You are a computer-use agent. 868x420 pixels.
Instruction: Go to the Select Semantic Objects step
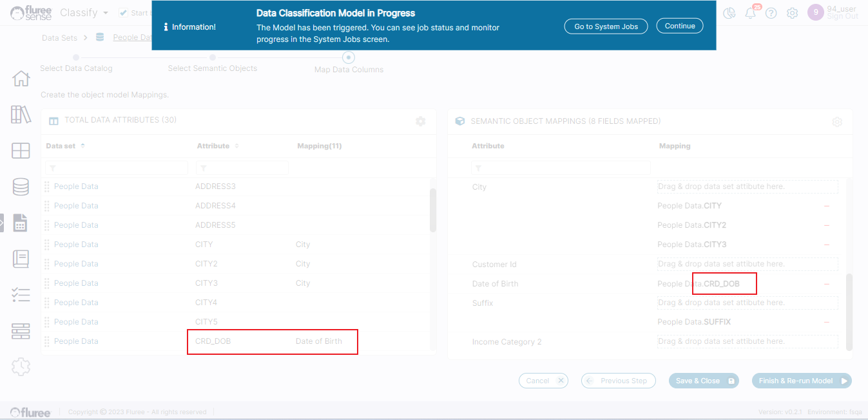click(x=213, y=58)
